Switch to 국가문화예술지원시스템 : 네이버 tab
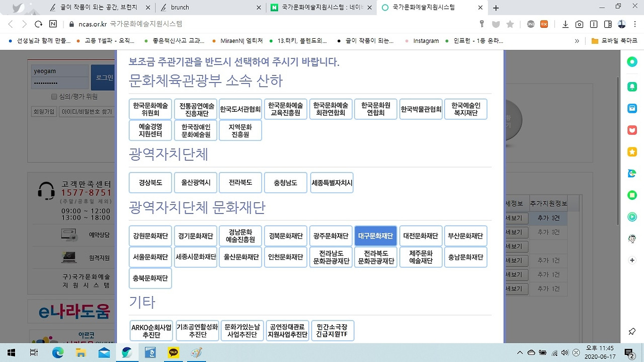This screenshot has width=644, height=362. coord(320,8)
